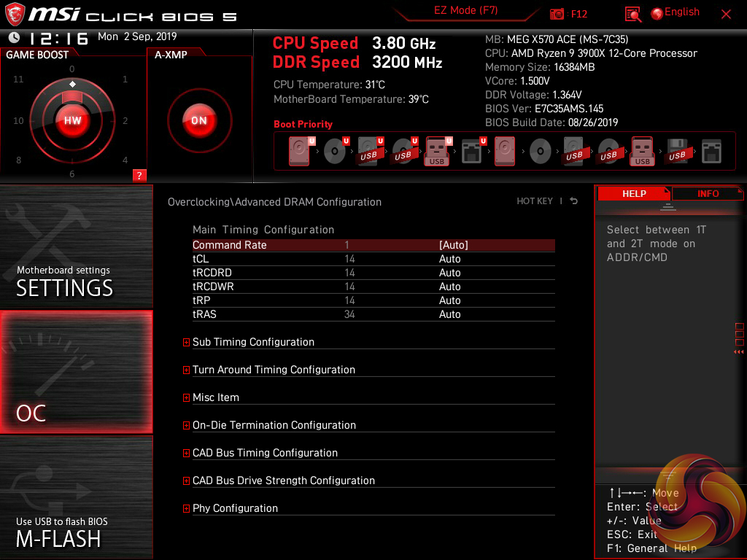Toggle the A-XMP ON button
Viewport: 747px width, 560px height.
(x=199, y=120)
